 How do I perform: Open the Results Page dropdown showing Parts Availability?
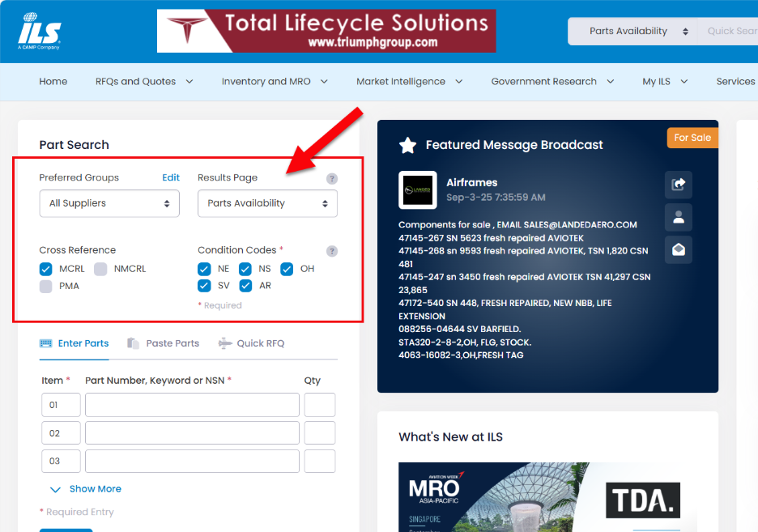(267, 203)
